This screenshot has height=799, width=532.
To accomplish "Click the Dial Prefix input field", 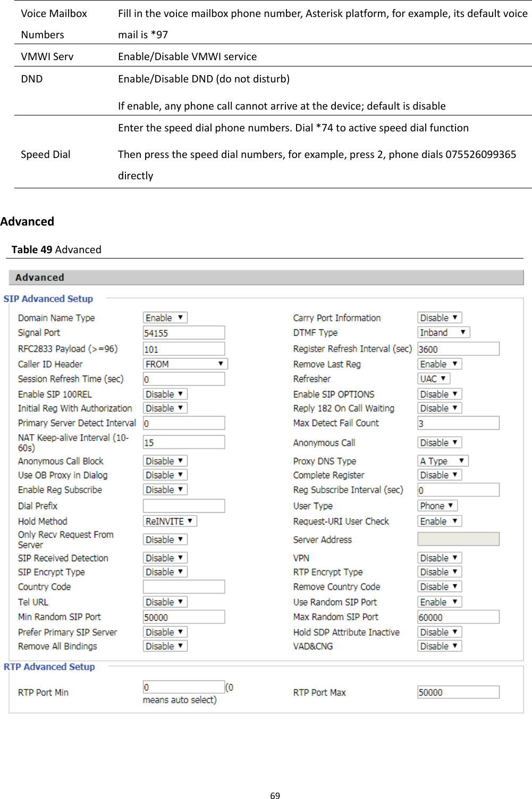I will [183, 505].
